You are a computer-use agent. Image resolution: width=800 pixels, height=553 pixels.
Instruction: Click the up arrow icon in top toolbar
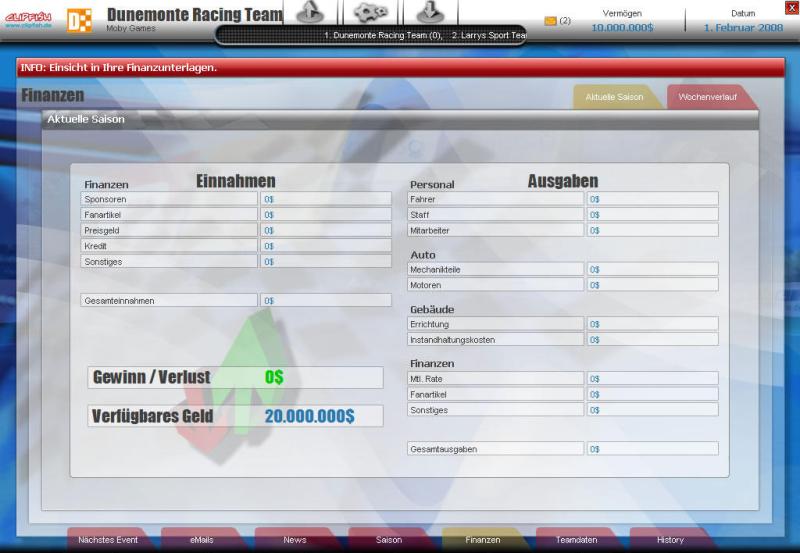point(310,12)
